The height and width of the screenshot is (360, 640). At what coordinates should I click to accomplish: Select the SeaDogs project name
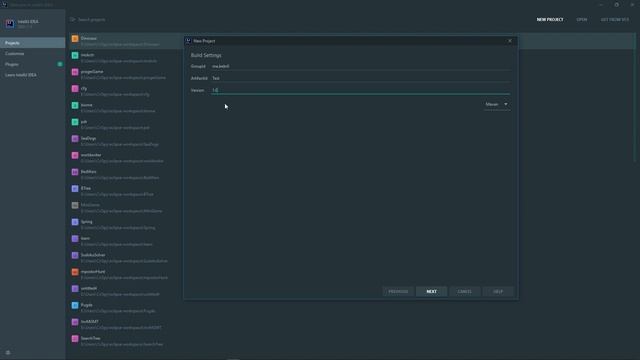(89, 138)
